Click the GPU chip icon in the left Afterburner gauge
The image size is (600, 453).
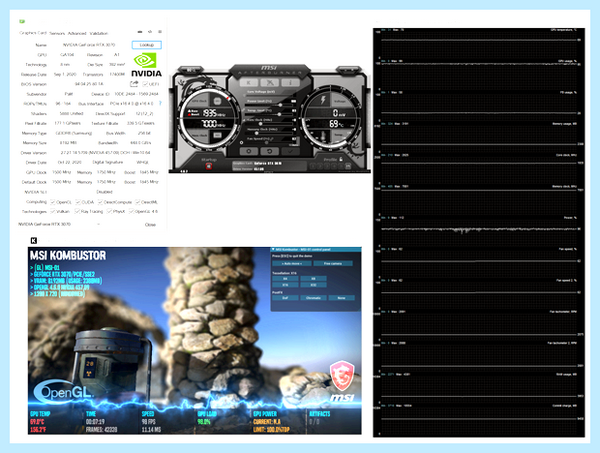coord(217,101)
